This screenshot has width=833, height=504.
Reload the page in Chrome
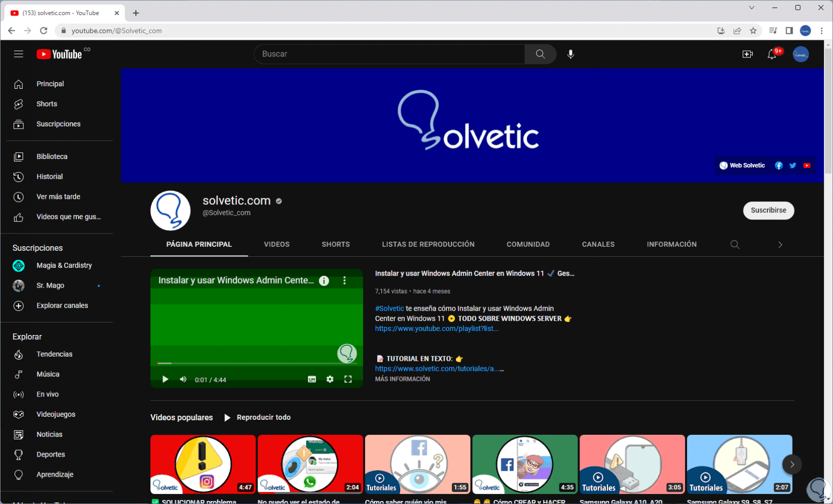pyautogui.click(x=44, y=31)
